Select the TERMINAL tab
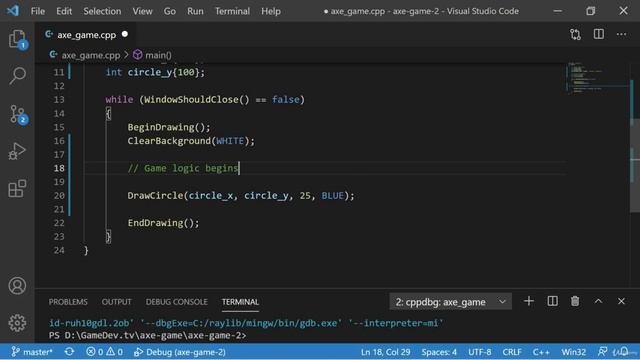Image resolution: width=640 pixels, height=360 pixels. pos(240,302)
